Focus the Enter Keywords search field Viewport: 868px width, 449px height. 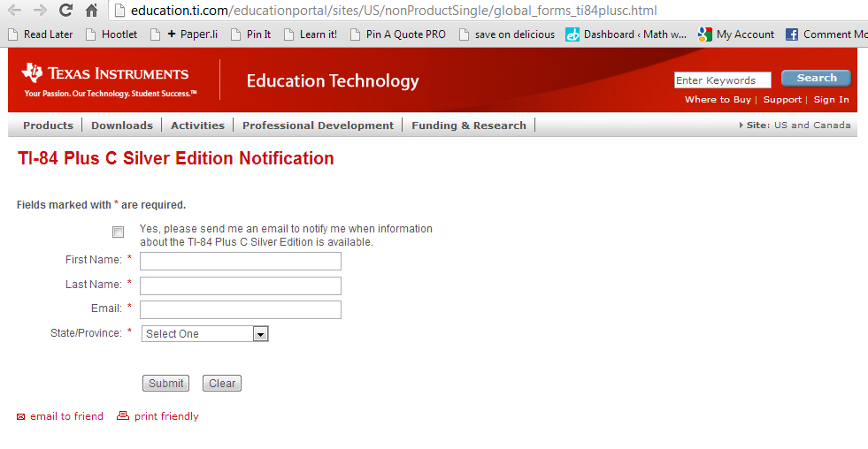tap(722, 80)
